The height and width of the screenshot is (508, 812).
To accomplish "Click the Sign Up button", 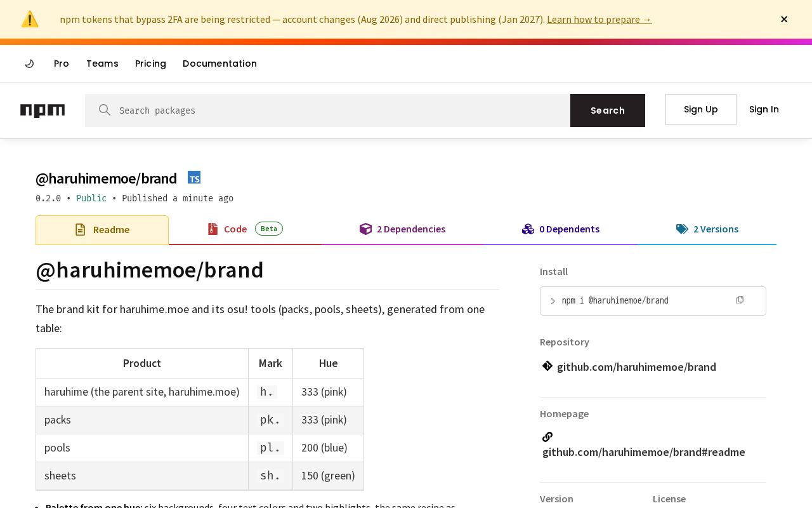I will [x=701, y=109].
